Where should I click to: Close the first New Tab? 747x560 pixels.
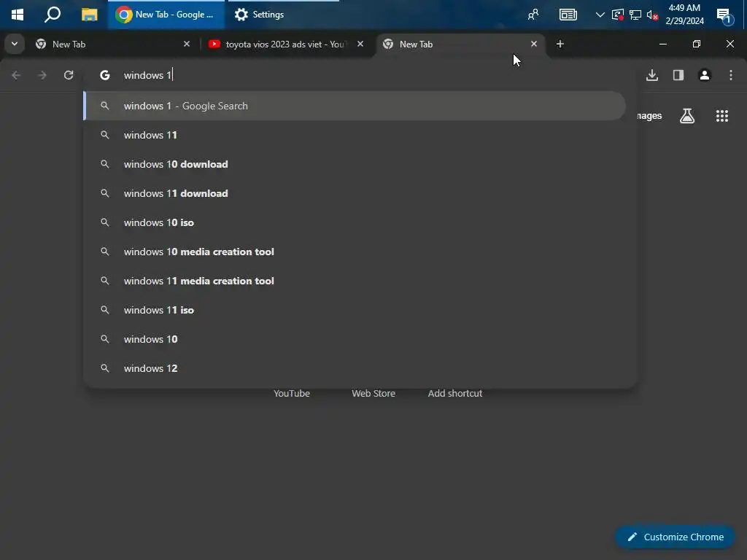pyautogui.click(x=187, y=44)
